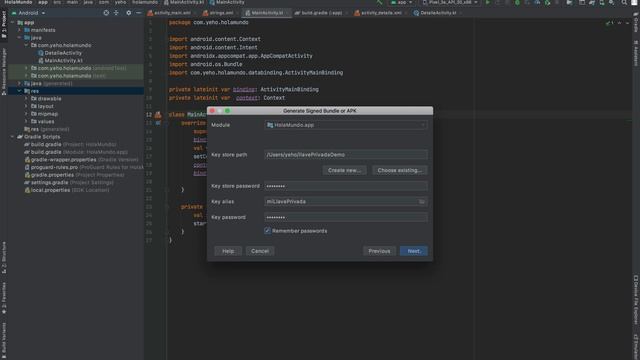Screen dimensions: 640x360
Task: Expand the values folder
Action: tap(26, 121)
